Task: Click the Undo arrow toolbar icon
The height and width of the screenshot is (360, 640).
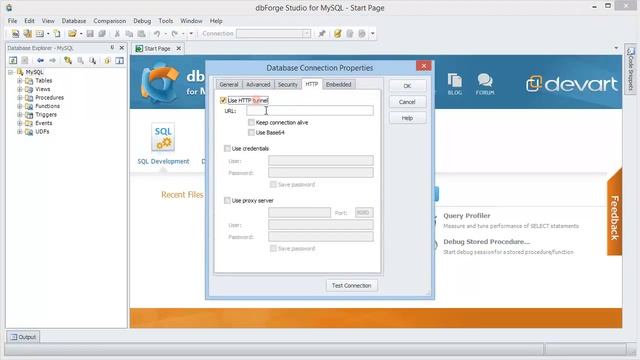Action: [x=157, y=33]
